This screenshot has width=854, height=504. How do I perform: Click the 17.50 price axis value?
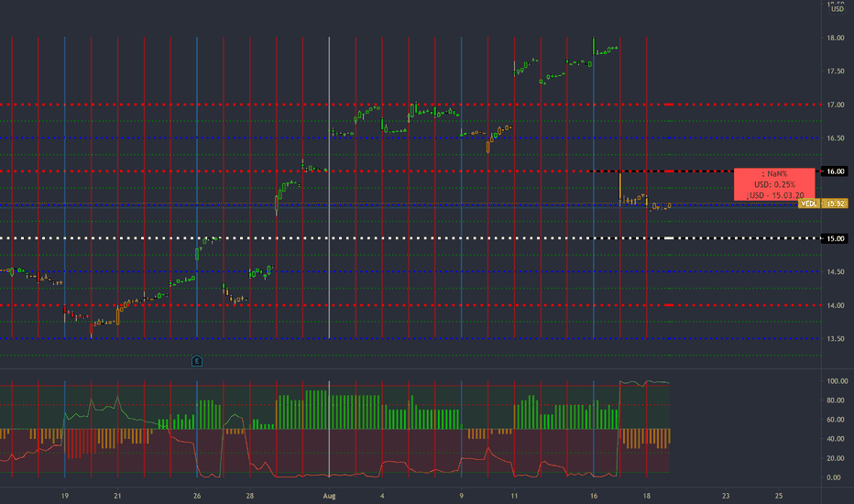pos(836,71)
